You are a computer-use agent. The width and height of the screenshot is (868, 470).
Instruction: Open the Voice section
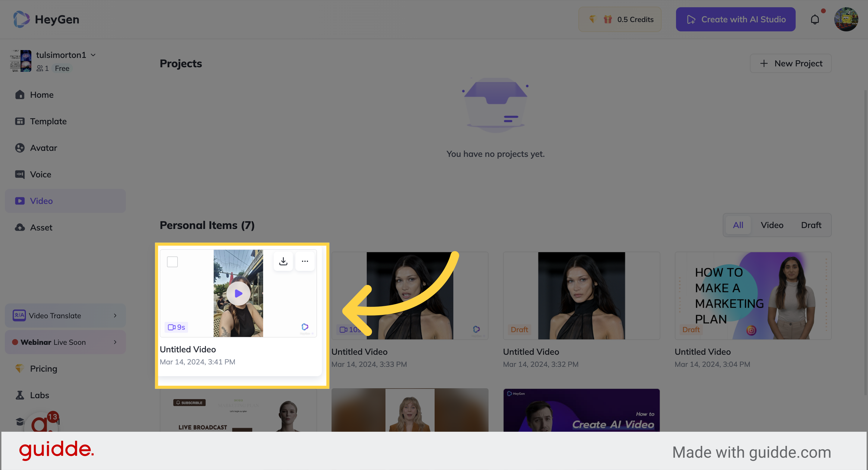click(40, 174)
